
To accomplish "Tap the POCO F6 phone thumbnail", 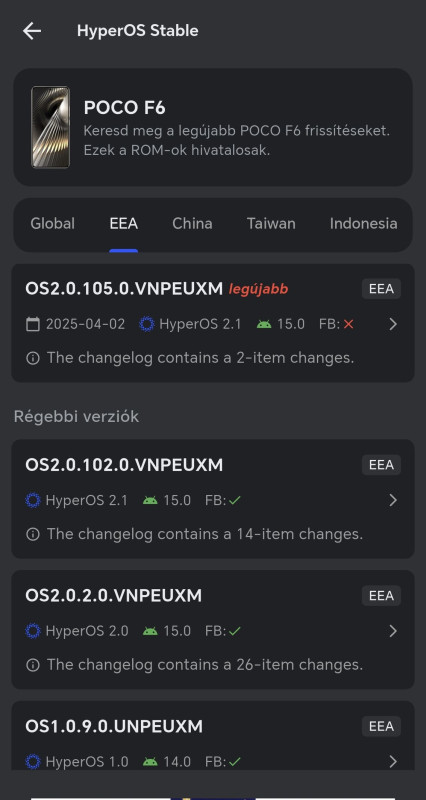I will (x=50, y=127).
